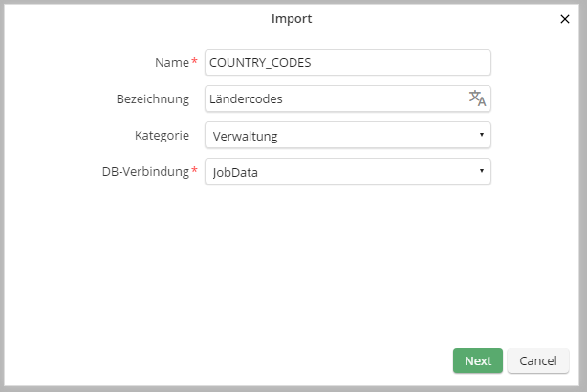Click the Ländercodes text in Bezeichnung

pyautogui.click(x=247, y=98)
